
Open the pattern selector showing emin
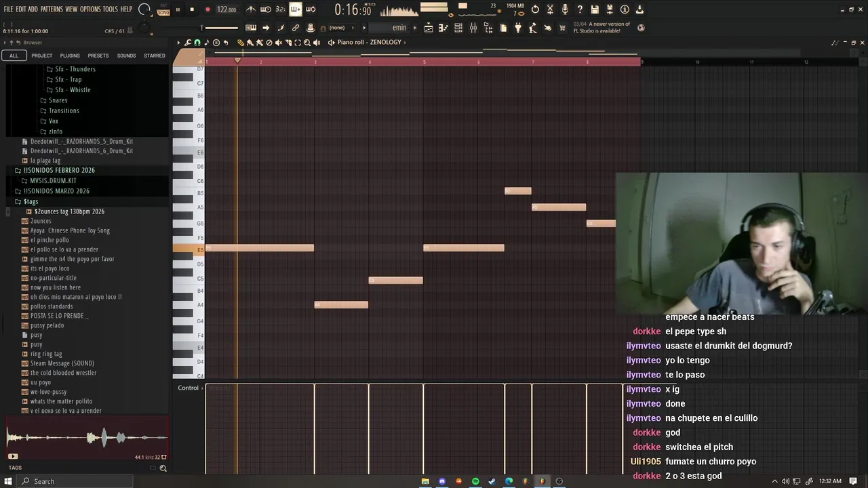click(x=389, y=28)
